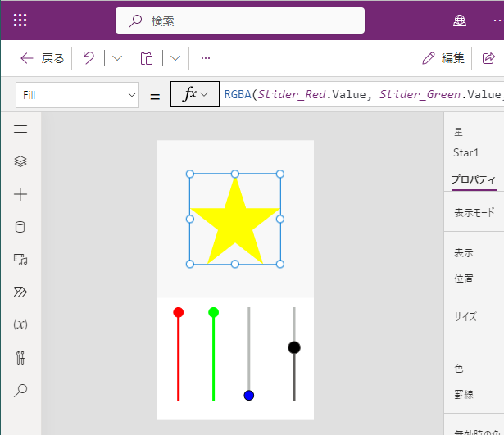Click the 戻る back button
The image size is (504, 435).
click(42, 58)
